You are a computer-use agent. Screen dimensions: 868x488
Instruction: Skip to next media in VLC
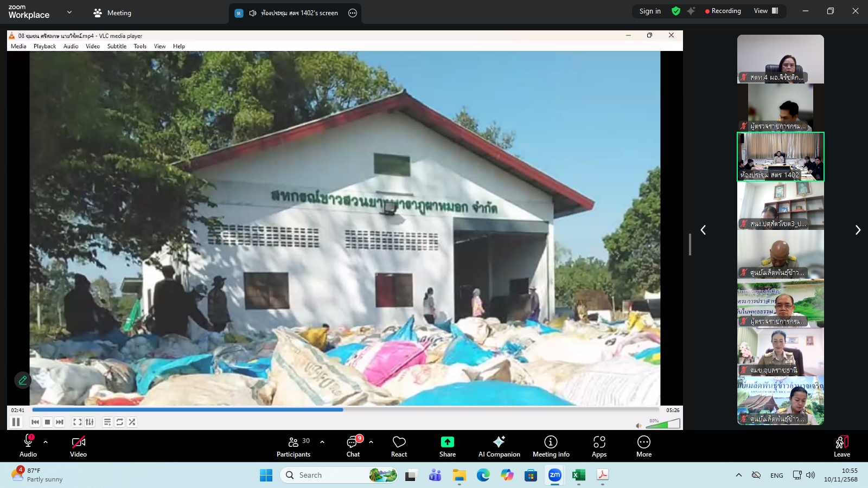(x=60, y=421)
